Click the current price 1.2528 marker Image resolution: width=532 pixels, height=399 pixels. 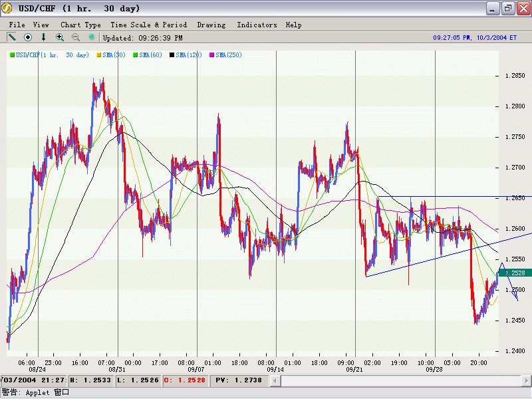515,273
